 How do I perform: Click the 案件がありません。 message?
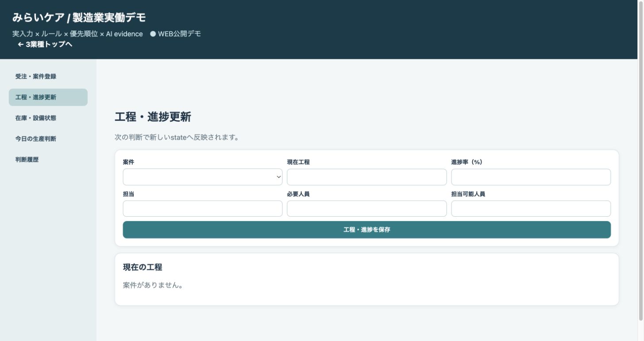153,285
